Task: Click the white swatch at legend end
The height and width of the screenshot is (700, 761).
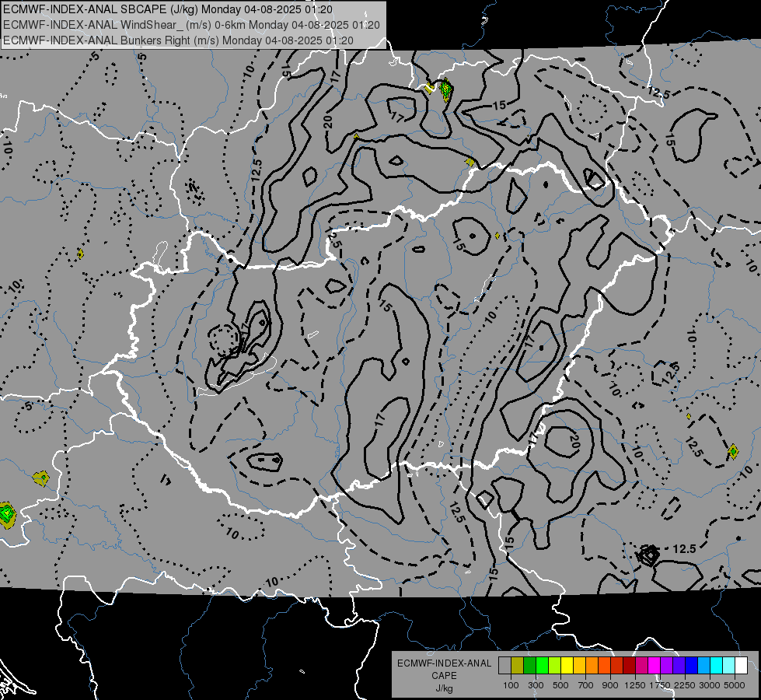Action: 741,666
